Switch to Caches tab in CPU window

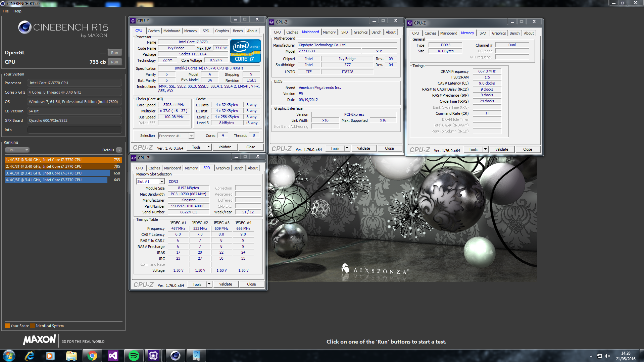coord(154,31)
